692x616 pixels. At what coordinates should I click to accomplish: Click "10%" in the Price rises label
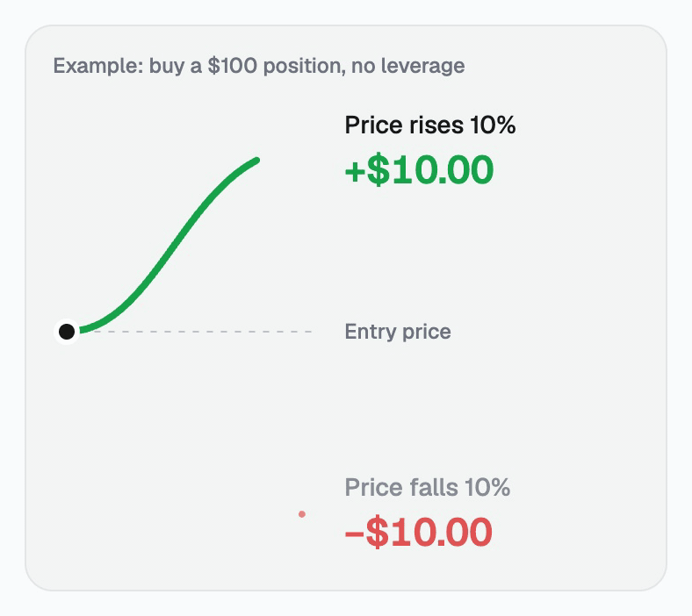(493, 125)
